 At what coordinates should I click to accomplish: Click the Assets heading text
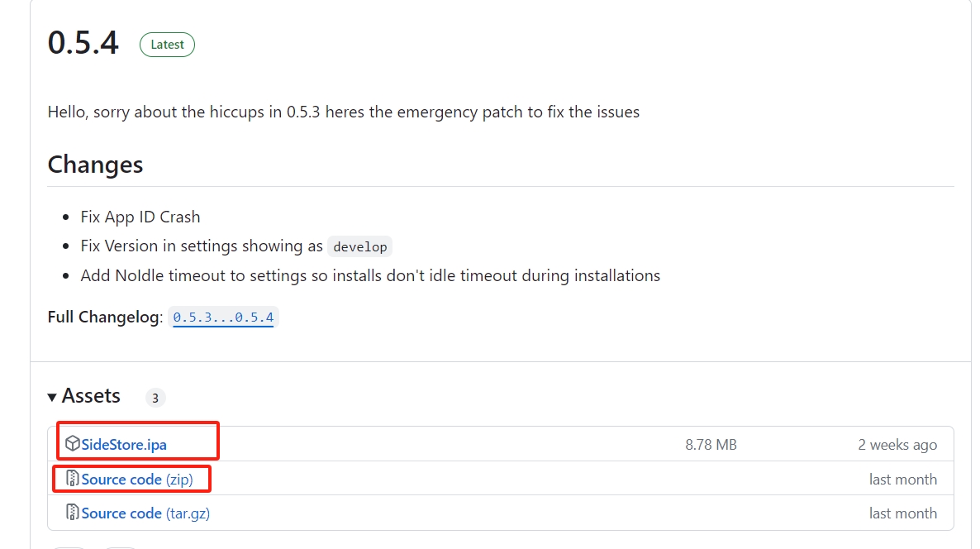click(x=91, y=396)
